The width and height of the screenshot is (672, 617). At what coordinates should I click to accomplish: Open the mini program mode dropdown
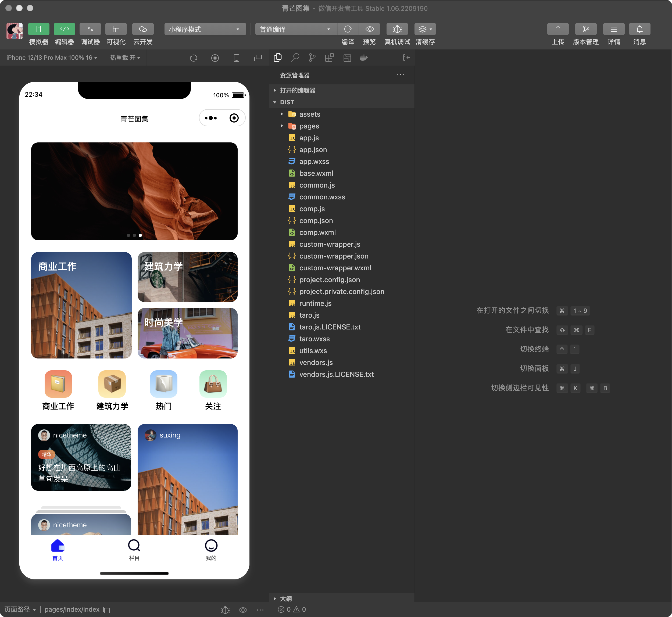coord(205,29)
